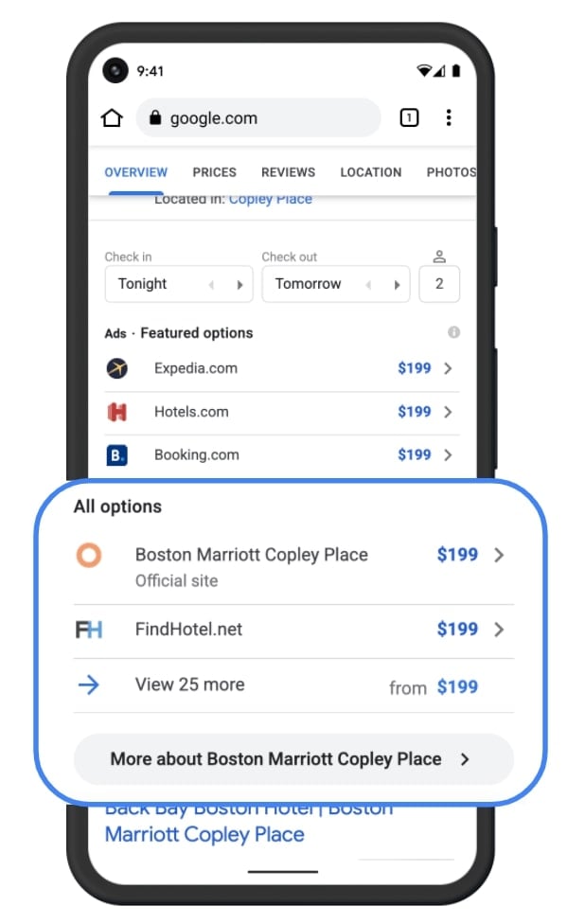Tap the browser home icon
Image resolution: width=585 pixels, height=924 pixels.
(x=112, y=118)
